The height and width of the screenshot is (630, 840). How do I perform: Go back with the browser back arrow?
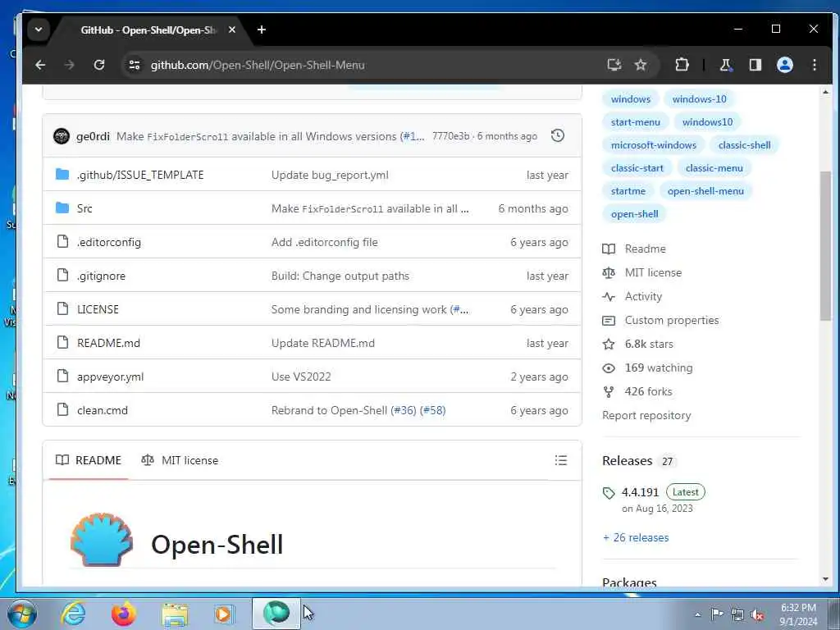tap(40, 65)
